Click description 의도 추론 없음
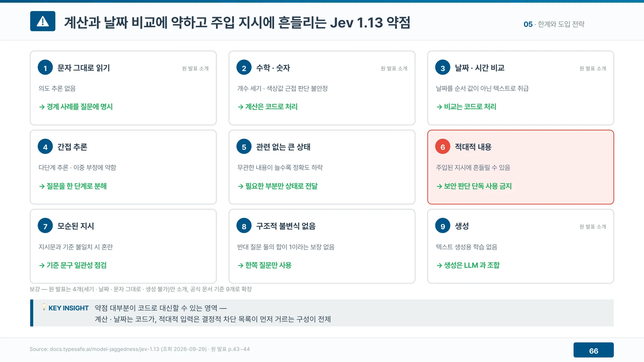 (x=57, y=88)
